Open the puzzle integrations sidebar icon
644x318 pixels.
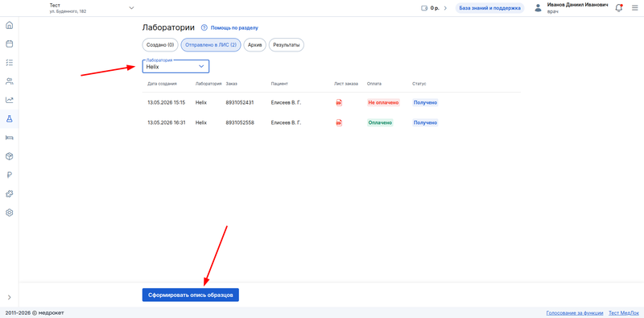9,194
